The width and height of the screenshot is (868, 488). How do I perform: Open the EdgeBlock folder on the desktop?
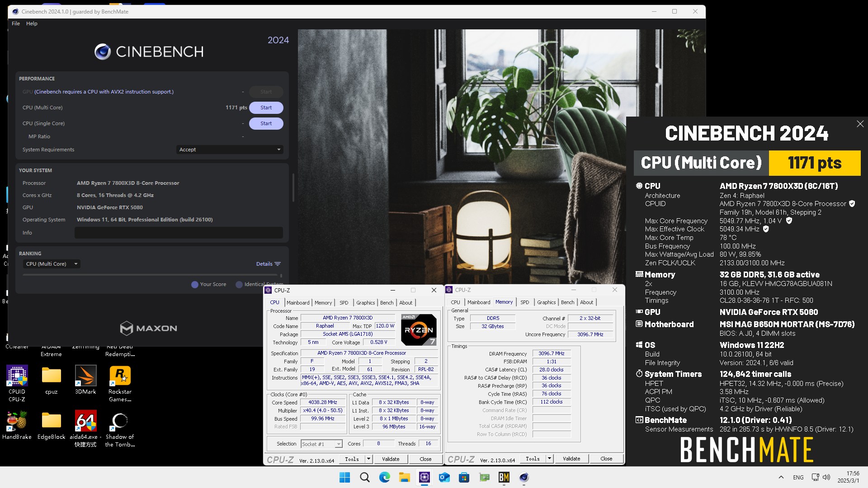[x=52, y=425]
